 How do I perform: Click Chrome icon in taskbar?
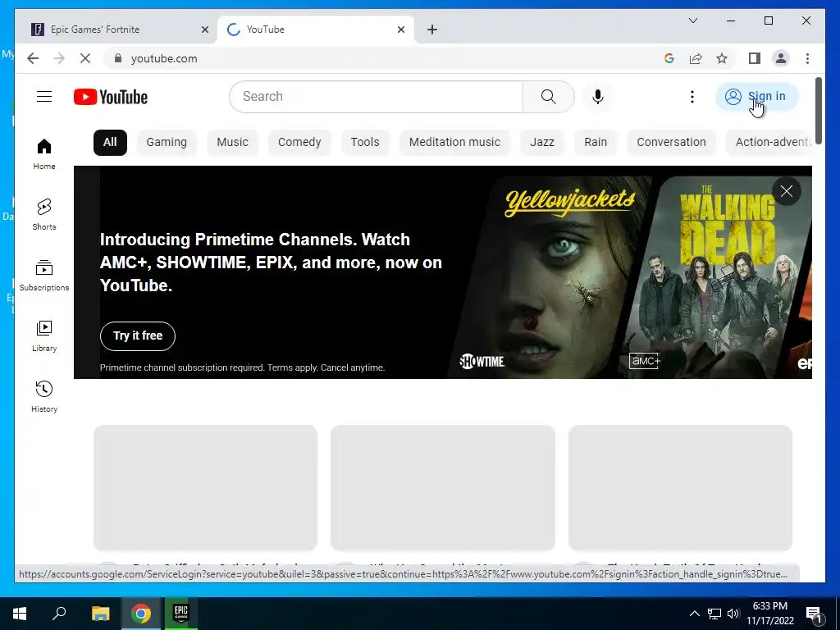tap(141, 614)
